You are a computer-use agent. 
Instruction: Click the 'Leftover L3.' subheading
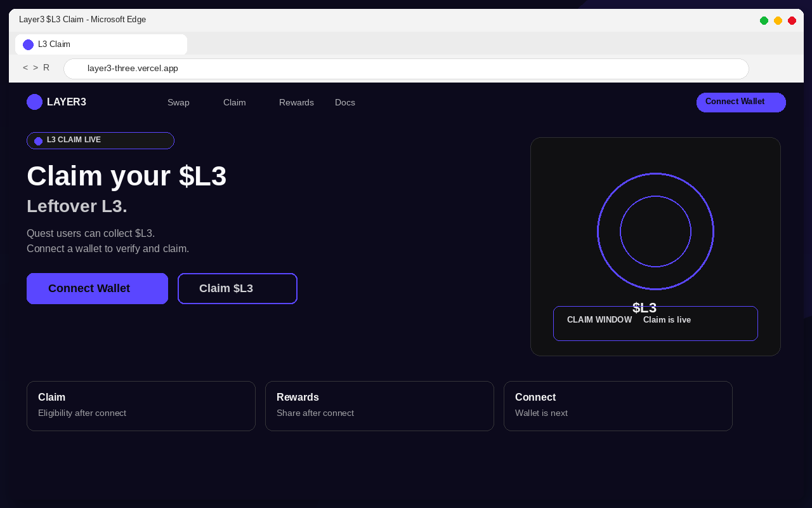(x=77, y=206)
